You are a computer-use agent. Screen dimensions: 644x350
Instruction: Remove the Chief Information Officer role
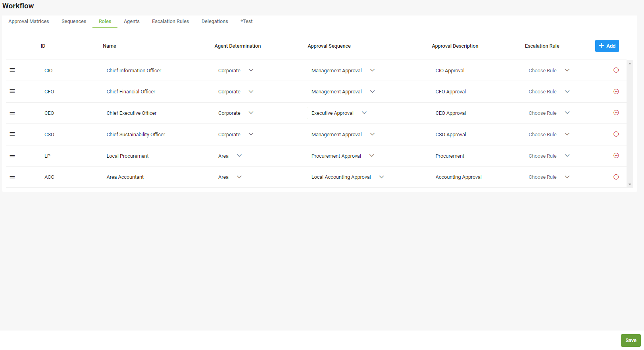(x=616, y=70)
